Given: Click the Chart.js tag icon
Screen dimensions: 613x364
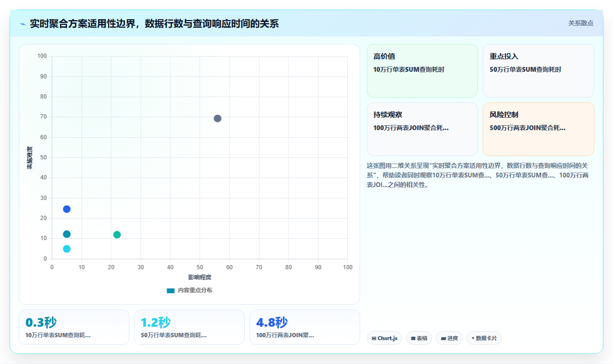Looking at the screenshot, I should 374,338.
